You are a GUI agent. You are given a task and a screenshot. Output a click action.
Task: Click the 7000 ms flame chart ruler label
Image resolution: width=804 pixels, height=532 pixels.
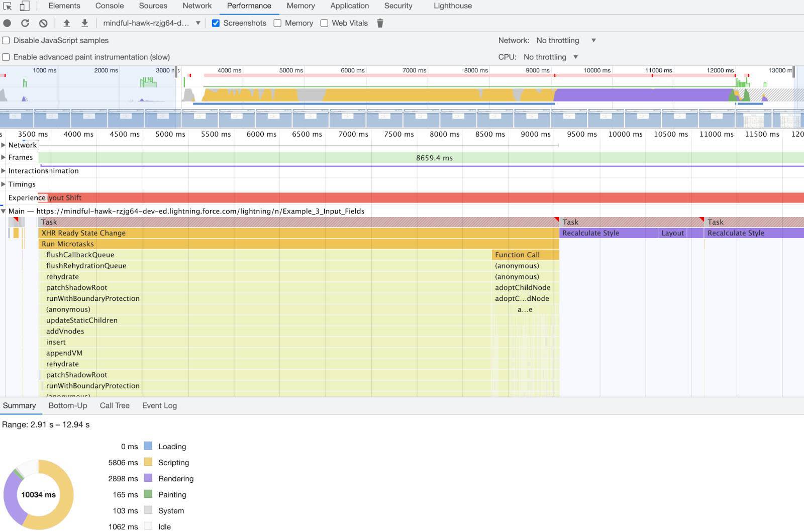click(353, 134)
